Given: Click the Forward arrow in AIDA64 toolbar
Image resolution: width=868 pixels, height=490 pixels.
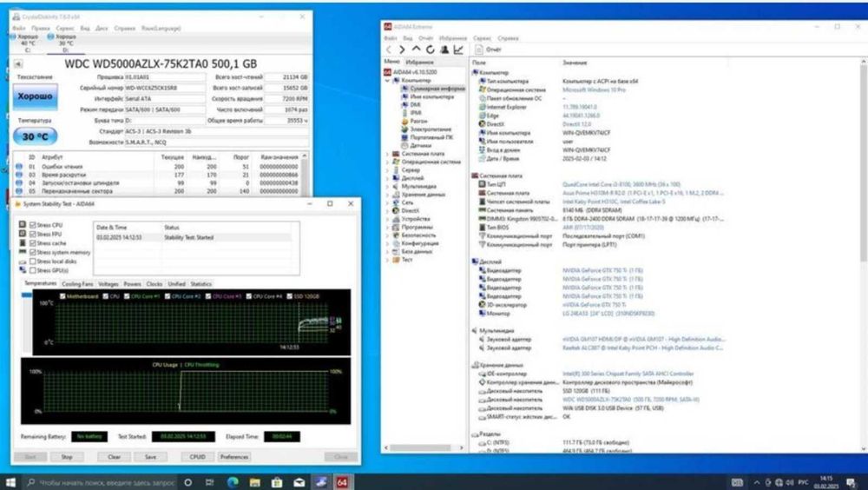Looking at the screenshot, I should point(402,50).
